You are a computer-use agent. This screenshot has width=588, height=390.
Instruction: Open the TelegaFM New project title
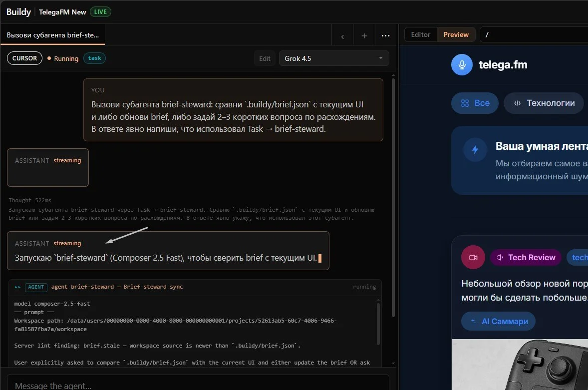62,12
